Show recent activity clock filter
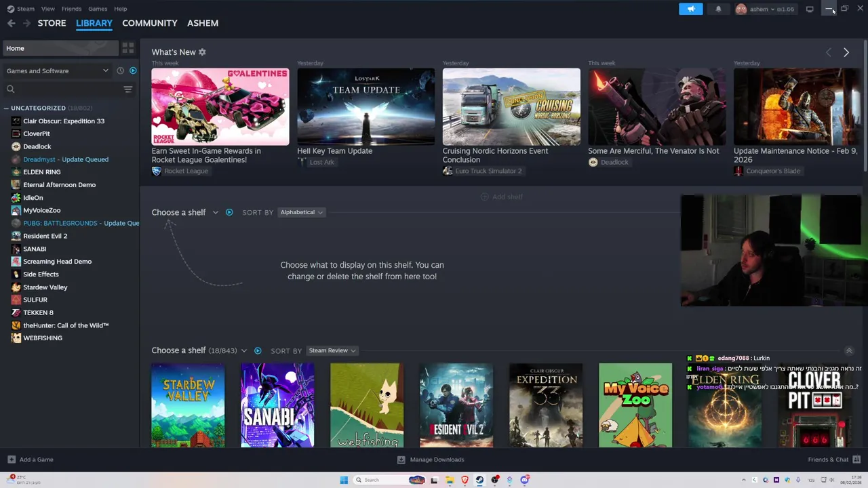The height and width of the screenshot is (488, 868). pyautogui.click(x=120, y=70)
